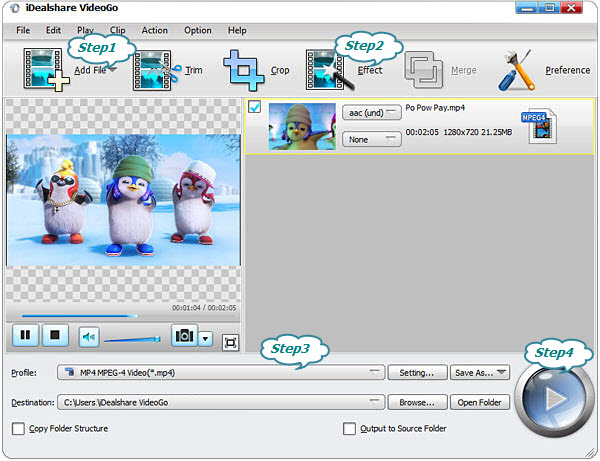Select the Crop tool icon
The image size is (600, 461).
pyautogui.click(x=243, y=70)
